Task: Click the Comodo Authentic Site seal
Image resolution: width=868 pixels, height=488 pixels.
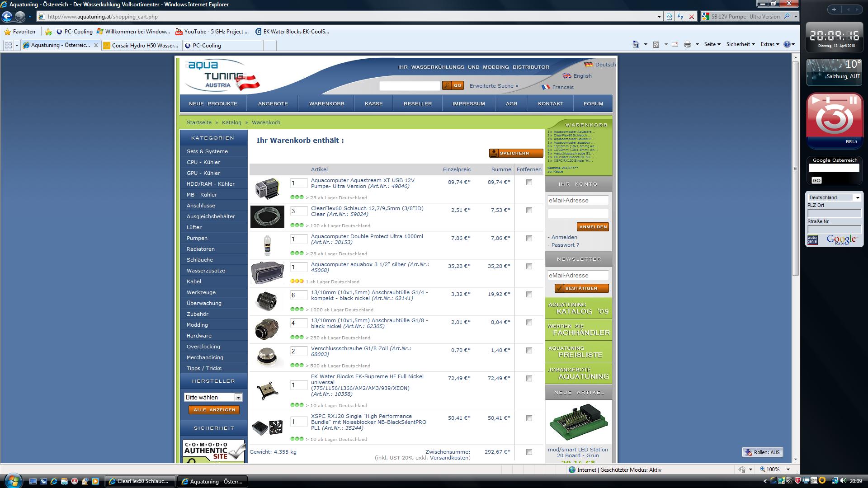Action: (214, 451)
